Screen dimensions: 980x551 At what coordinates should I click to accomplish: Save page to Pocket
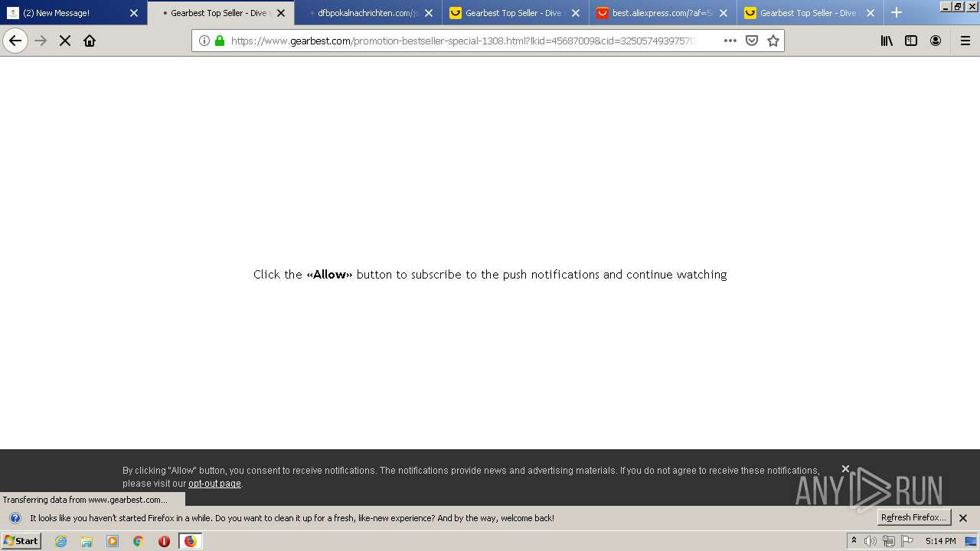pyautogui.click(x=752, y=41)
